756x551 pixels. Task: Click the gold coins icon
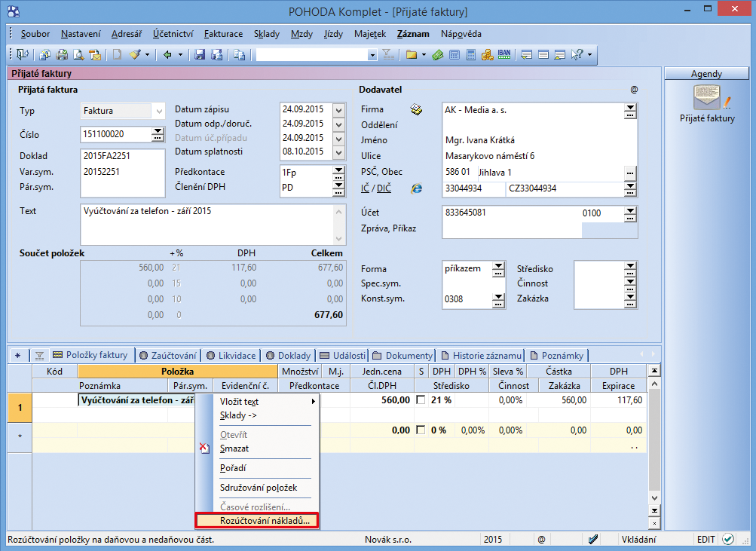[x=488, y=55]
